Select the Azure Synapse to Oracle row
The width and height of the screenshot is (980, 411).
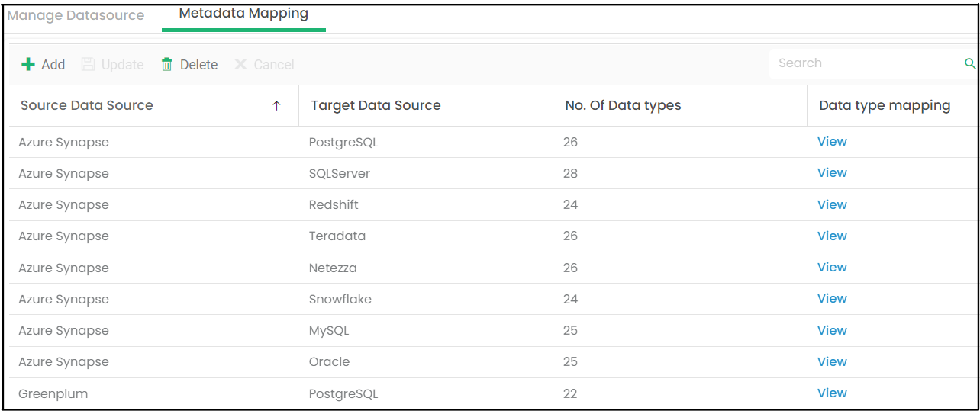coord(492,362)
